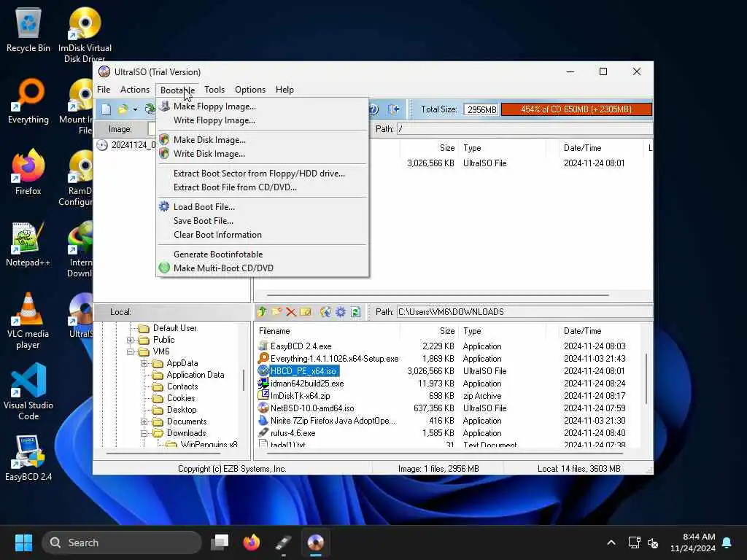Viewport: 747px width, 560px height.
Task: Click the Help question-mark toolbar icon
Action: [373, 109]
